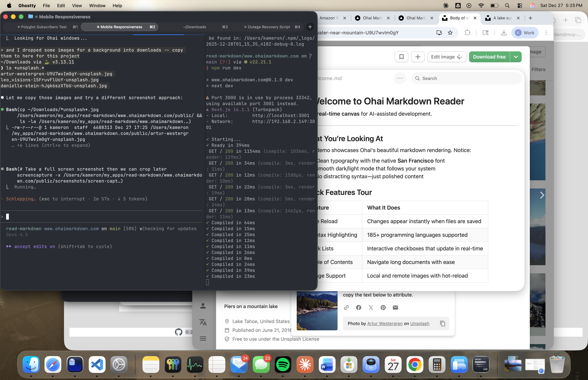Install the app via the address bar icon
The width and height of the screenshot is (588, 380).
pyautogui.click(x=439, y=32)
